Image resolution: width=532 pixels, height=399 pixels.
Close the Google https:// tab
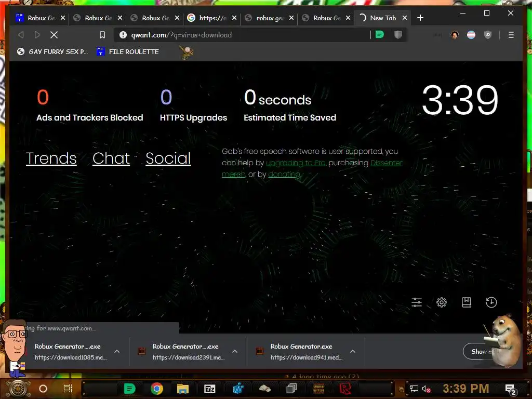pyautogui.click(x=234, y=18)
